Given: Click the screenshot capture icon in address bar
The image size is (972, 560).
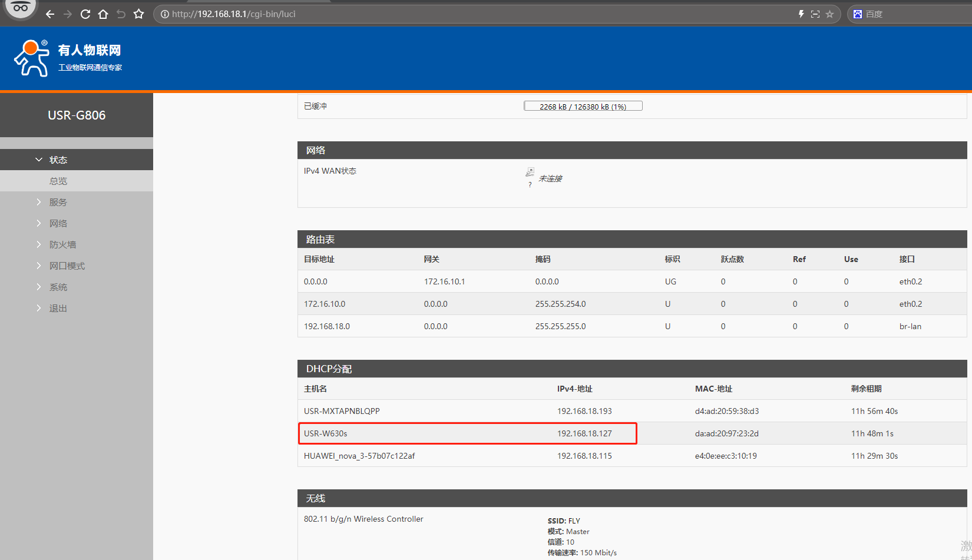Looking at the screenshot, I should coord(815,14).
